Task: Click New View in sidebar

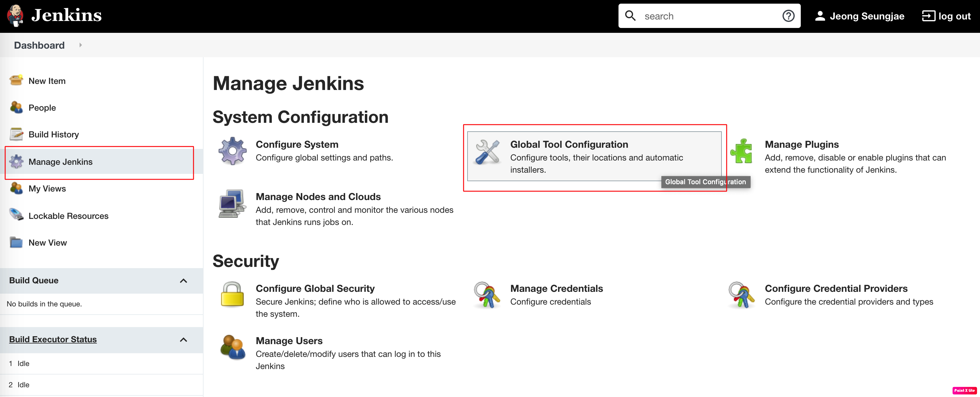Action: pos(47,242)
